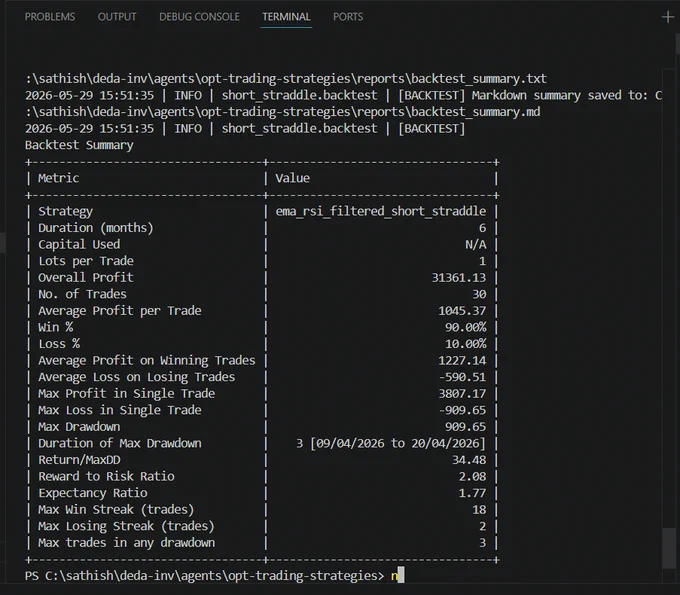Viewport: 680px width, 595px height.
Task: Click the value 1227.14
Action: click(x=462, y=361)
